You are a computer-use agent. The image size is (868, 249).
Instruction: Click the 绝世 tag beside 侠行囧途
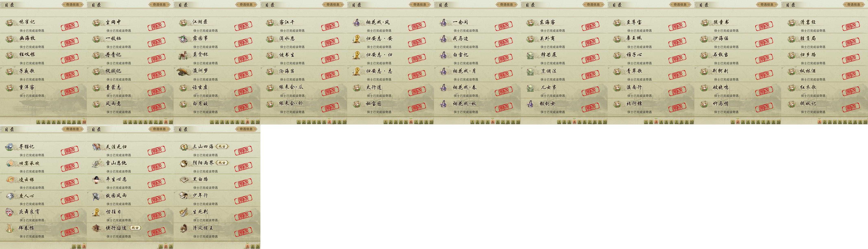pyautogui.click(x=135, y=228)
